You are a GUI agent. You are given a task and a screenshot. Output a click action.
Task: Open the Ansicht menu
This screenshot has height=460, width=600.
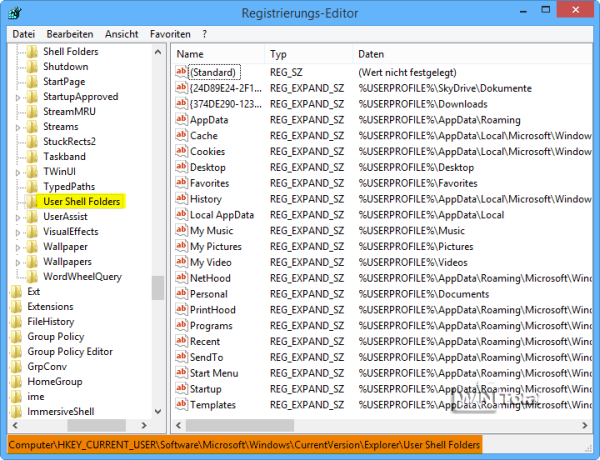pos(121,34)
